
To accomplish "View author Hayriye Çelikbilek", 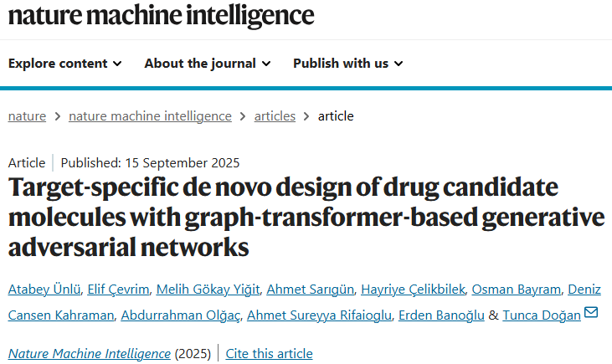I will coord(411,290).
